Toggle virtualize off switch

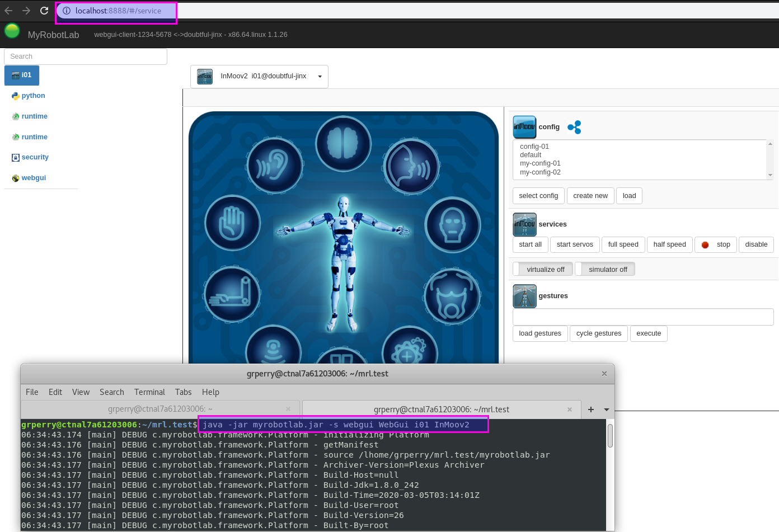[x=543, y=269]
